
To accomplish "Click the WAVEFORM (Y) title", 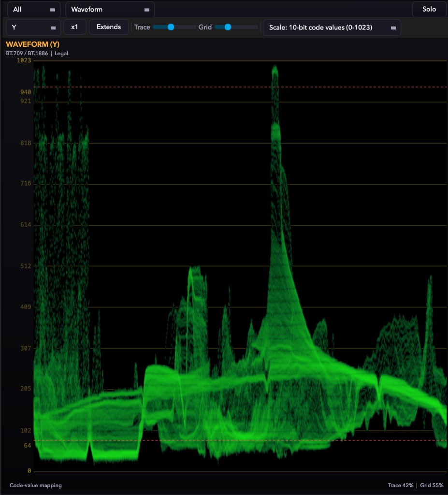I will pos(32,44).
